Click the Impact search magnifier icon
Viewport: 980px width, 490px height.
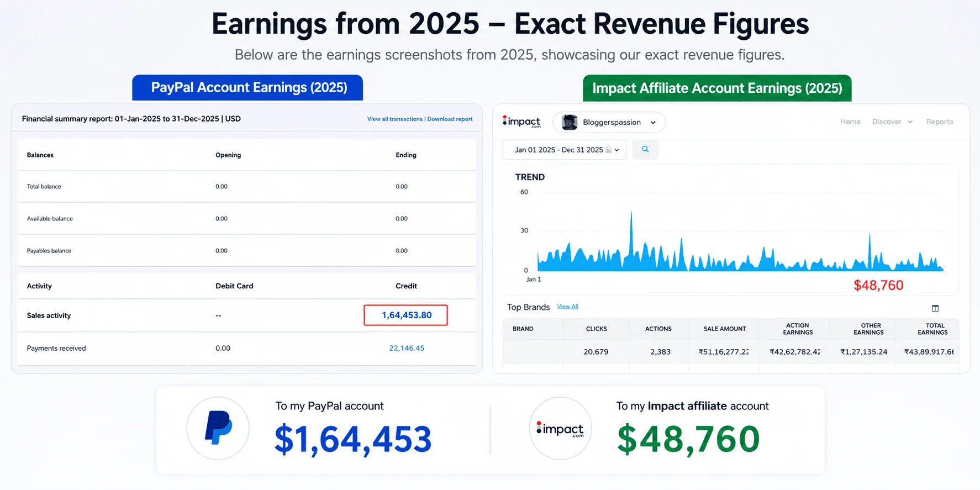(x=645, y=150)
